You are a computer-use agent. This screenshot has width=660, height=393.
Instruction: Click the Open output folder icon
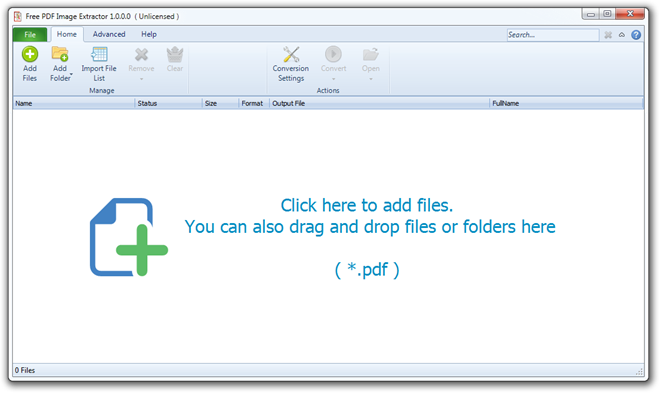(x=370, y=54)
